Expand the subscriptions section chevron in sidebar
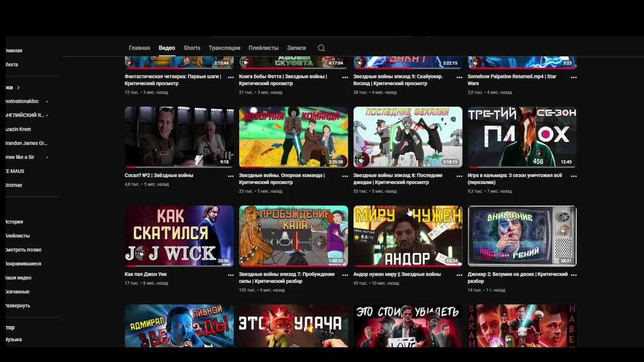Screen dimensions: 644x362 (x=18, y=87)
